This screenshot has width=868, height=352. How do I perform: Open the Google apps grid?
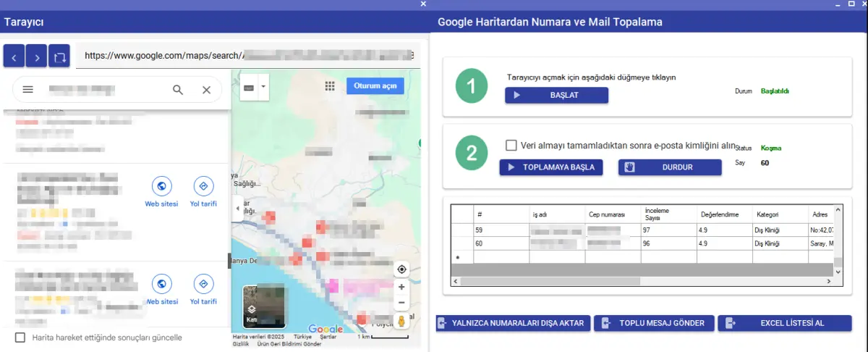pyautogui.click(x=330, y=86)
